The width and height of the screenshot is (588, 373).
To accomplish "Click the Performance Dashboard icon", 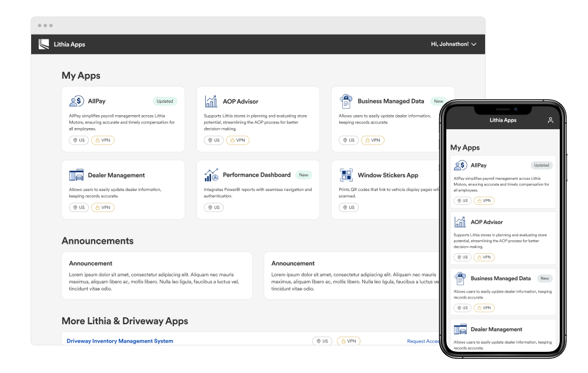I will (x=211, y=175).
